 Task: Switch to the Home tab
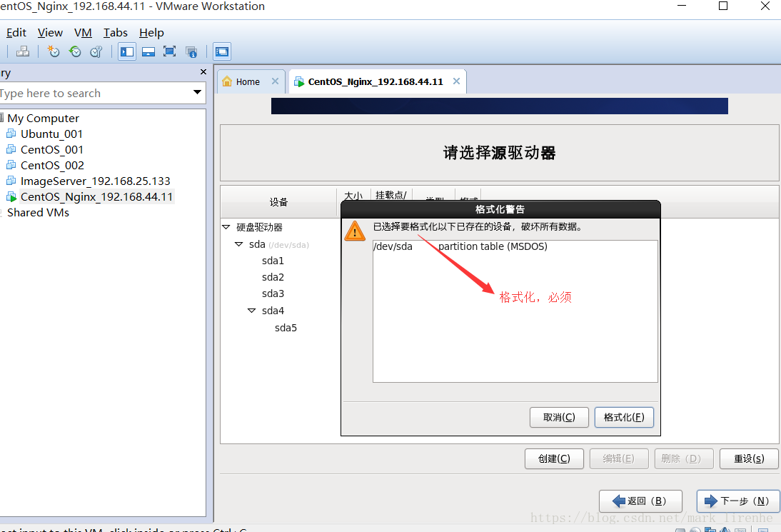(x=248, y=81)
